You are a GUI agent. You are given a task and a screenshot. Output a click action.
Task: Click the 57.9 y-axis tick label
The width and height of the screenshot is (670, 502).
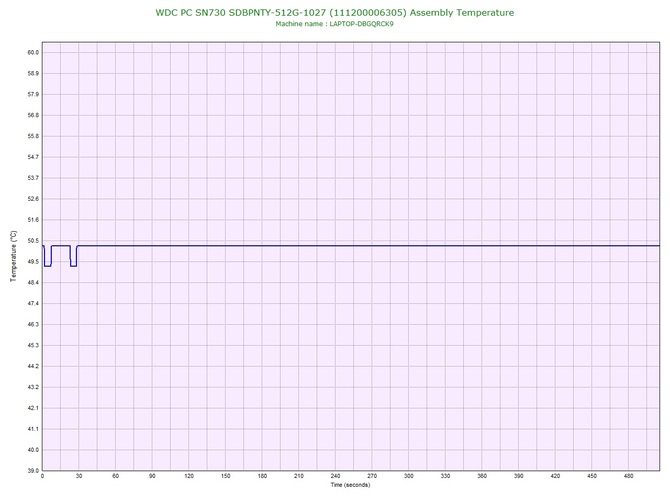(x=33, y=94)
